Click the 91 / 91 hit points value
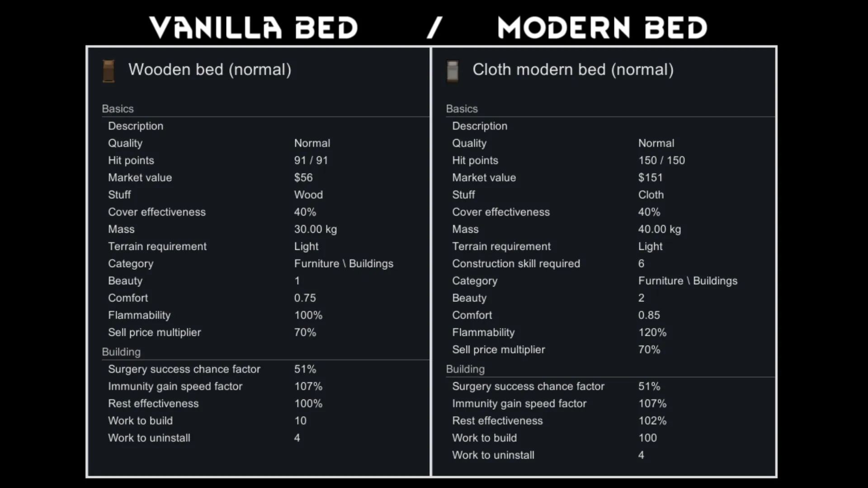The image size is (868, 488). pyautogui.click(x=311, y=160)
